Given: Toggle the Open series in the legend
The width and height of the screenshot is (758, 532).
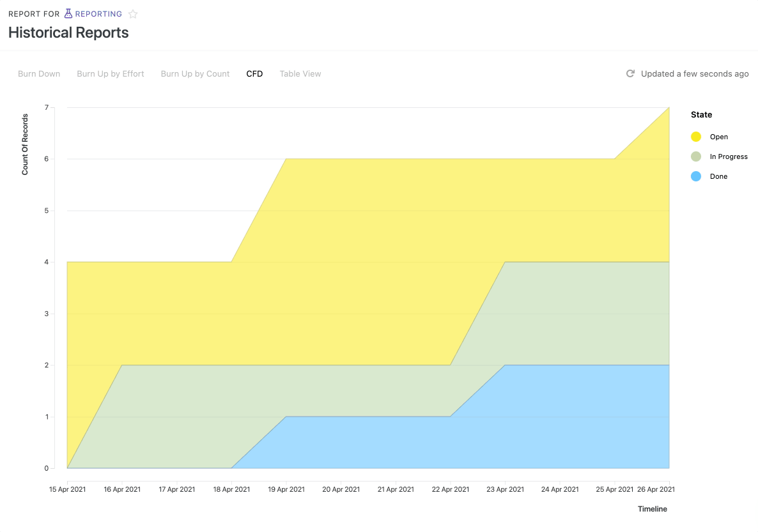Looking at the screenshot, I should tap(710, 136).
